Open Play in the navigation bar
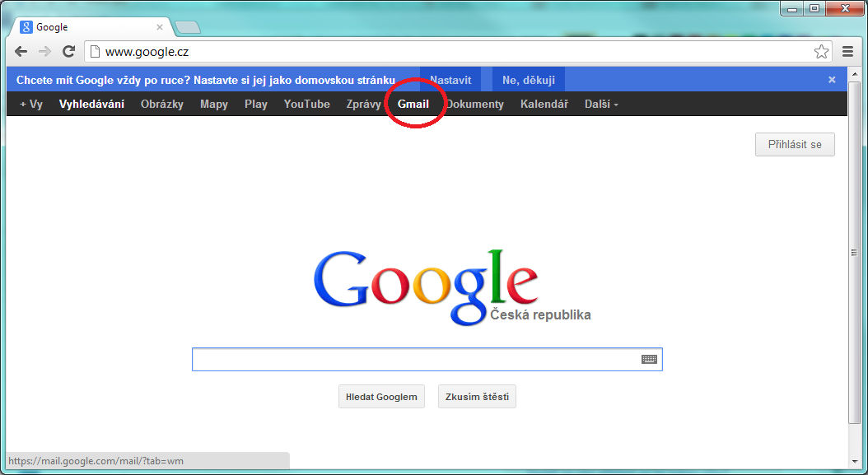 point(256,104)
